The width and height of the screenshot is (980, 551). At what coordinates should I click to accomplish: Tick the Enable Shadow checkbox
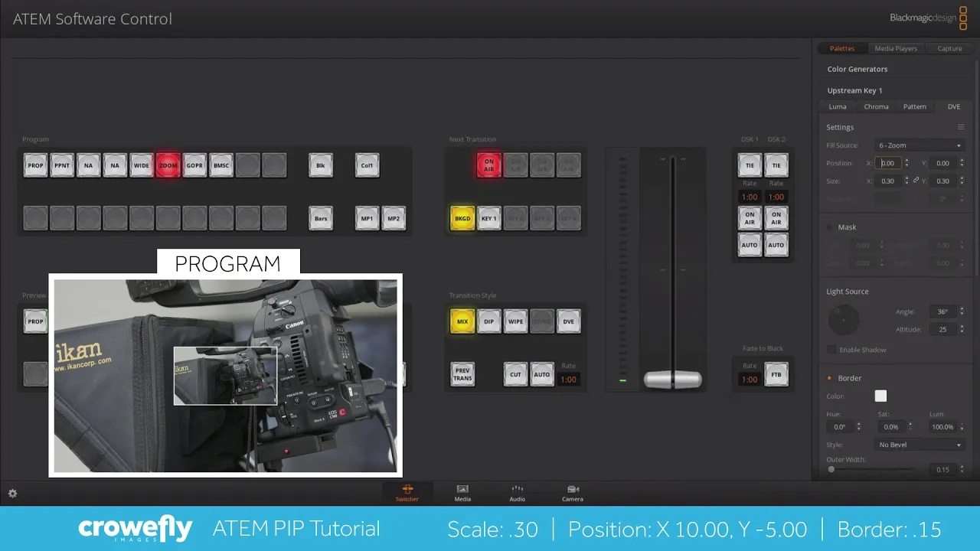pyautogui.click(x=831, y=350)
